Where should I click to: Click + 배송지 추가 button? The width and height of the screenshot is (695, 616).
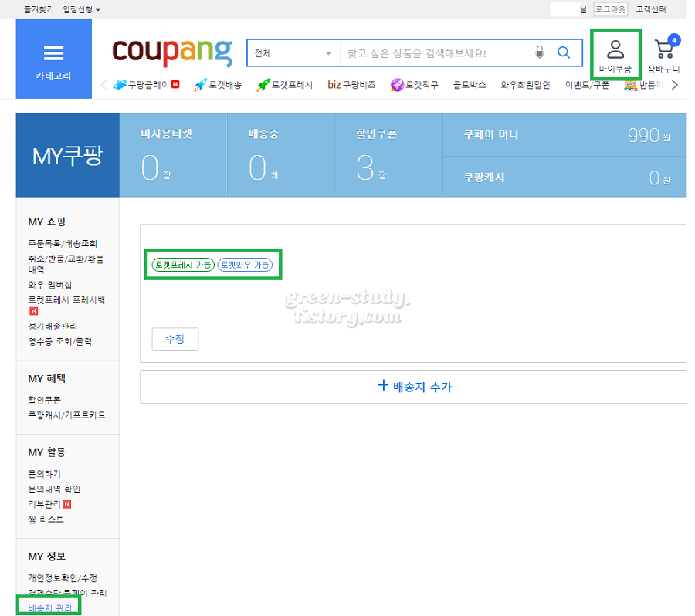(415, 387)
